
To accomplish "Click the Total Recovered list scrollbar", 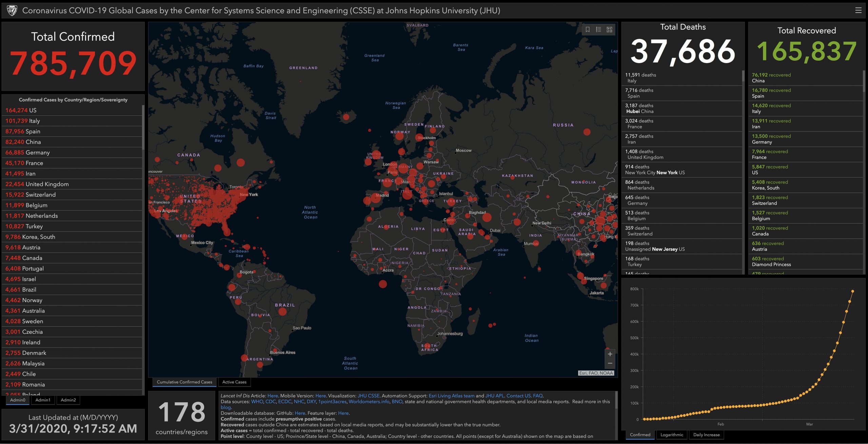I will pos(864,81).
